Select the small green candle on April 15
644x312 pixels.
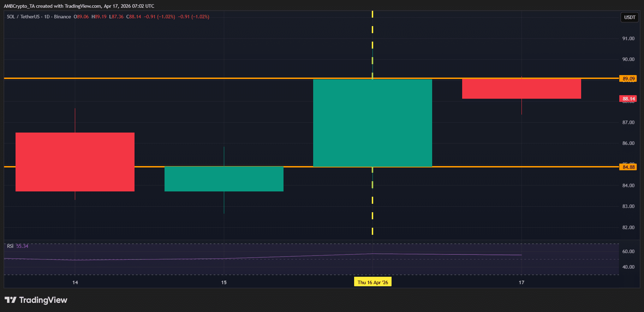(224, 179)
